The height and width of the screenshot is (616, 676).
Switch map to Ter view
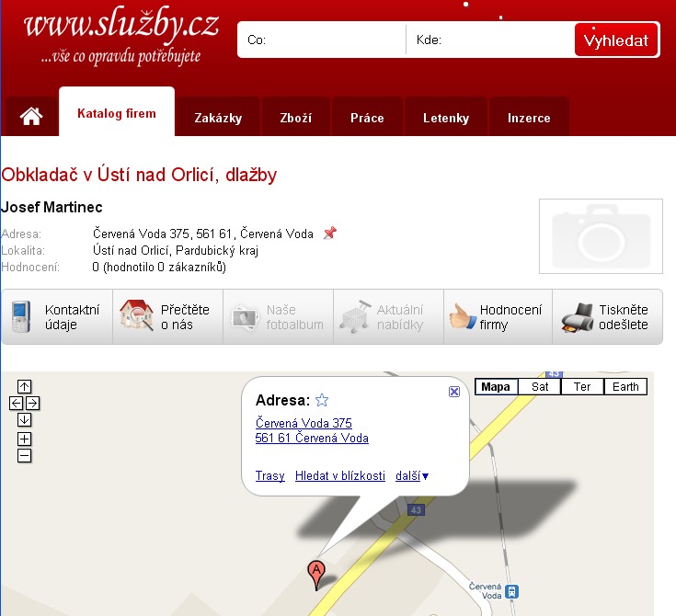coord(582,387)
